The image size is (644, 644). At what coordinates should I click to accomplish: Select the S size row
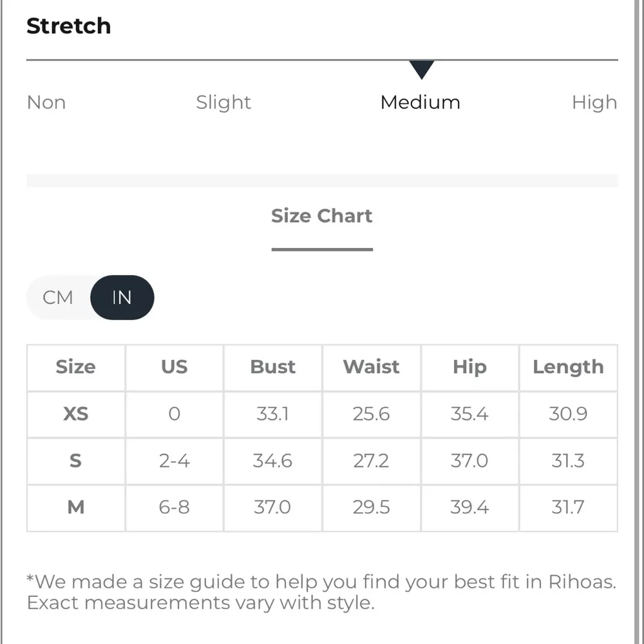[x=75, y=461]
